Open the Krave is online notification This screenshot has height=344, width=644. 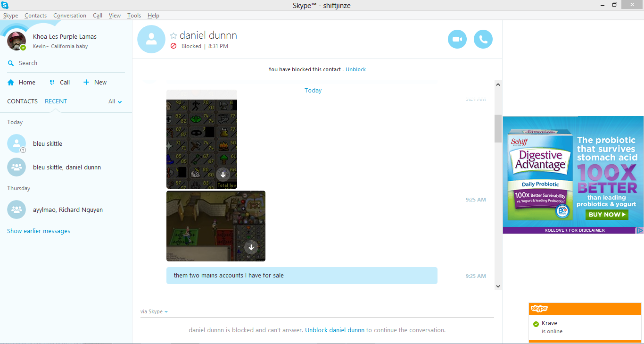[585, 327]
